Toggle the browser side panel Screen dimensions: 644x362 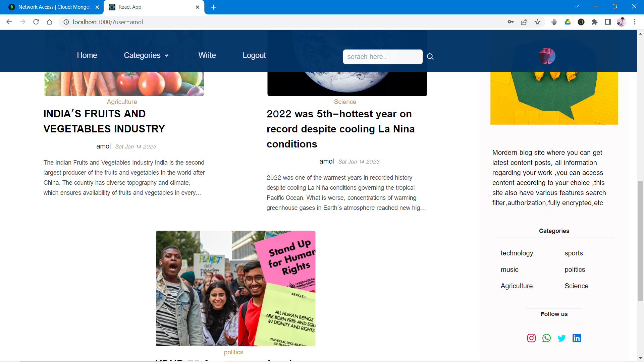(608, 22)
